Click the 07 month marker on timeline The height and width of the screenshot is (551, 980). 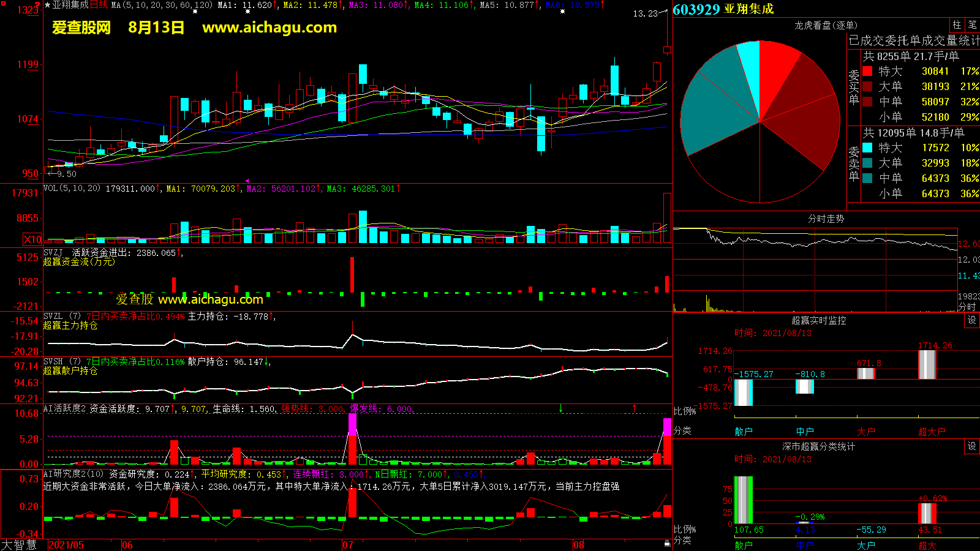(x=348, y=545)
